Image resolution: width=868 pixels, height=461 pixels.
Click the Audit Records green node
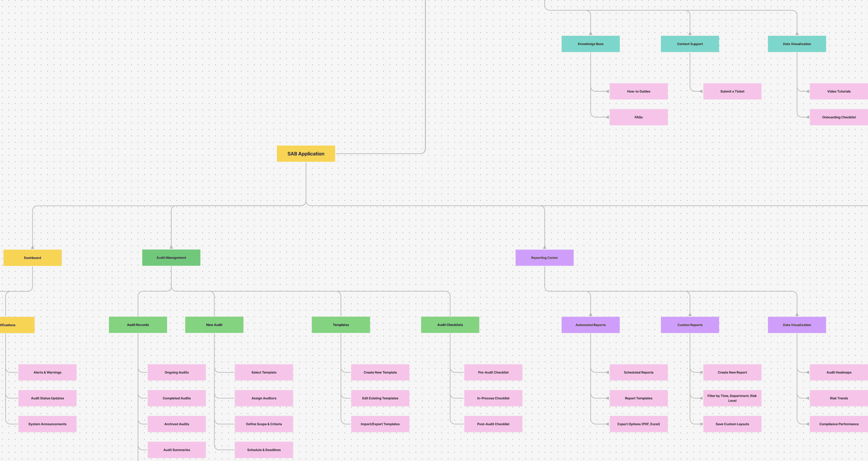point(138,325)
